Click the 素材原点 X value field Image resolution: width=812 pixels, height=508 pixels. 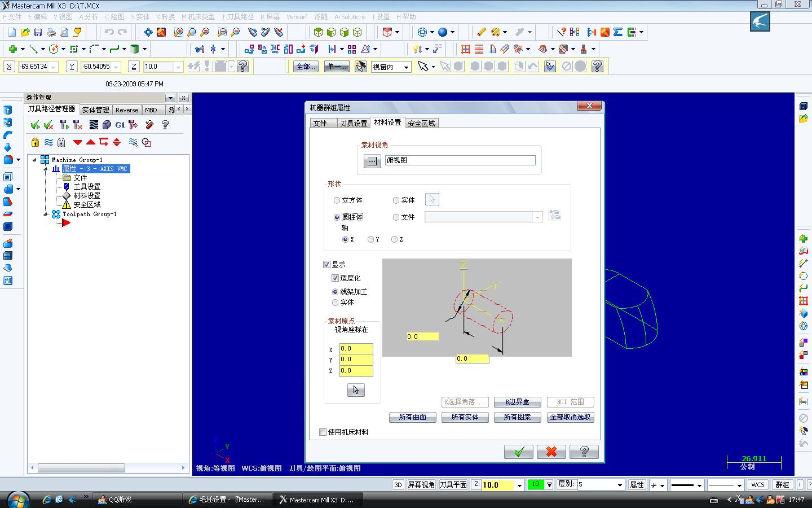click(356, 348)
